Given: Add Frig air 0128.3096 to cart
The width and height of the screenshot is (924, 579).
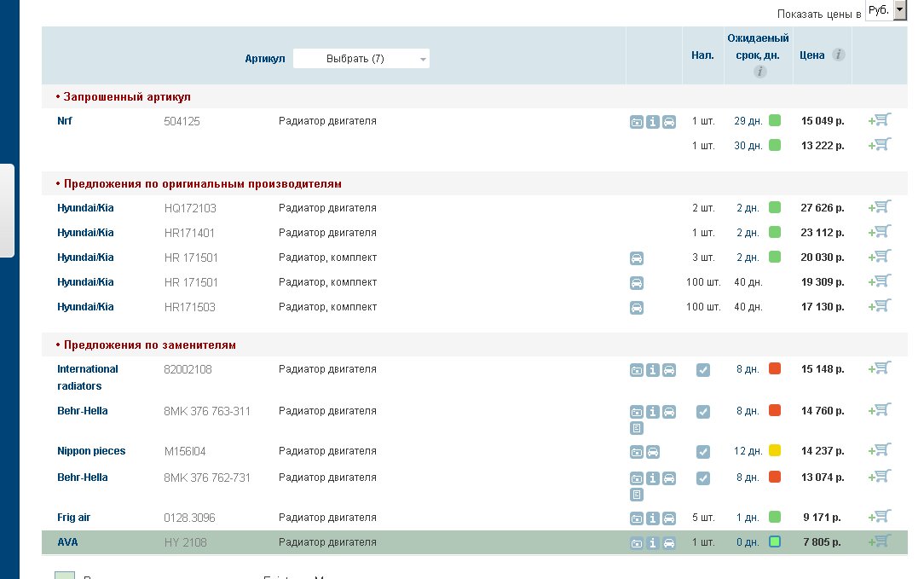Looking at the screenshot, I should point(880,517).
